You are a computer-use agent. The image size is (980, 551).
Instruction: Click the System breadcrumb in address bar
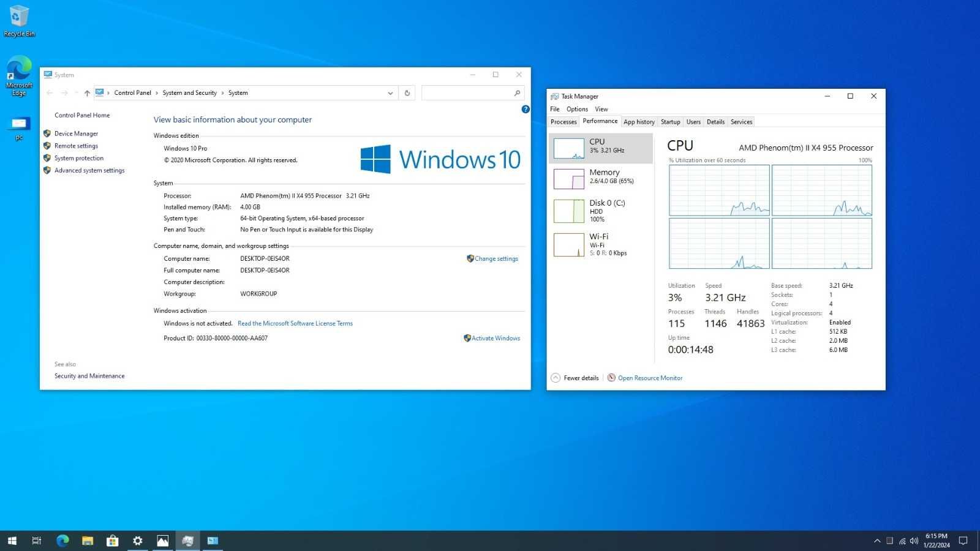coord(238,93)
